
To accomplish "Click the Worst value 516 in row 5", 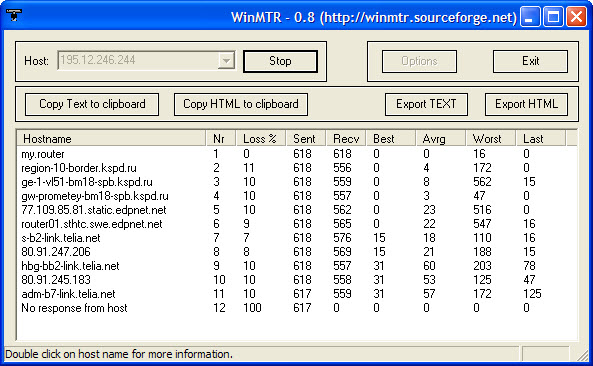I will point(482,210).
